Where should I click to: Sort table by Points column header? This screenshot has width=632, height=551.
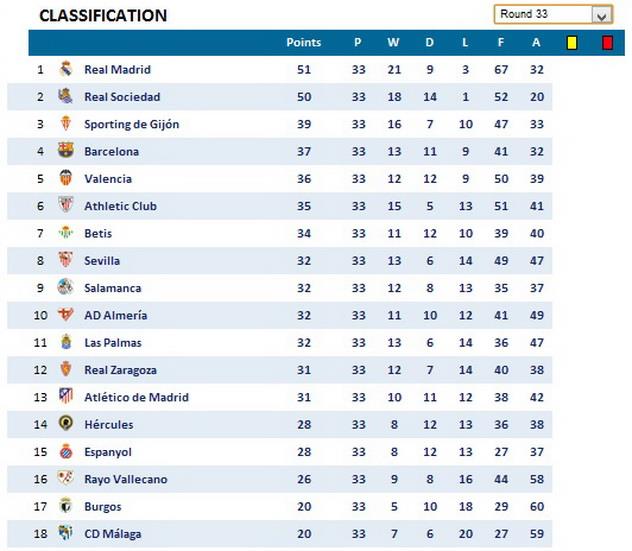(x=304, y=42)
